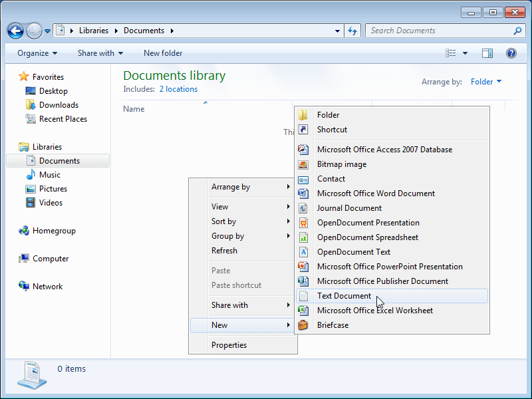
Task: Expand the arrow after Documents breadcrumb
Action: coord(172,31)
